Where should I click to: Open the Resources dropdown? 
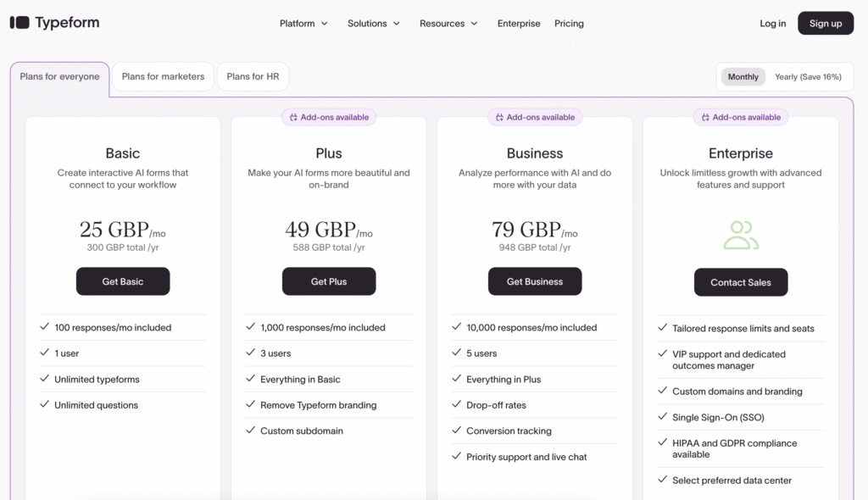(448, 24)
